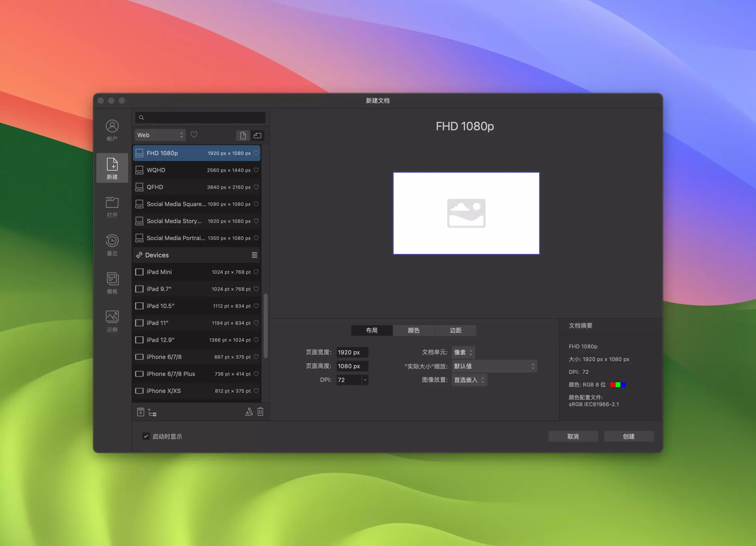Screen dimensions: 756x546
Task: Toggle the 启动时显示 checkbox
Action: click(x=146, y=436)
